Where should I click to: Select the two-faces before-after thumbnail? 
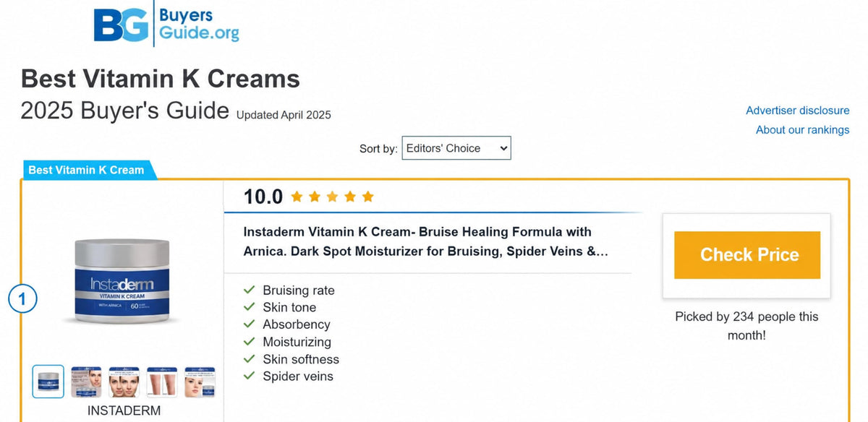[x=124, y=382]
